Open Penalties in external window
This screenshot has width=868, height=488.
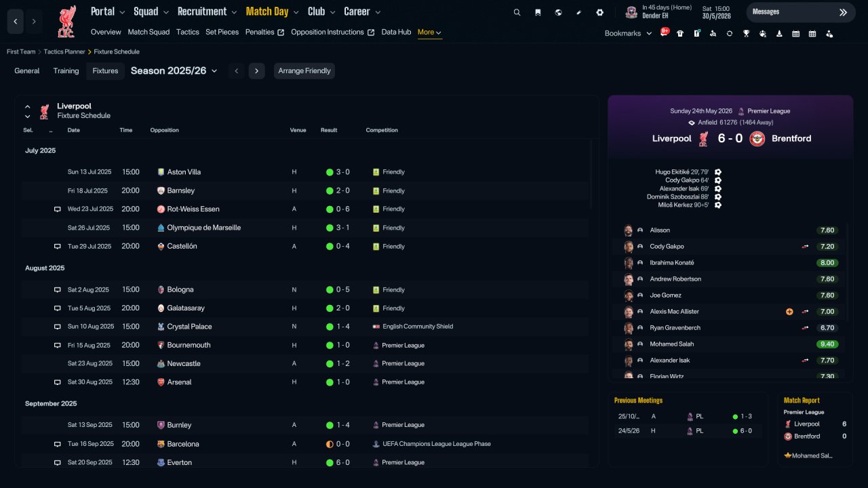pyautogui.click(x=264, y=32)
